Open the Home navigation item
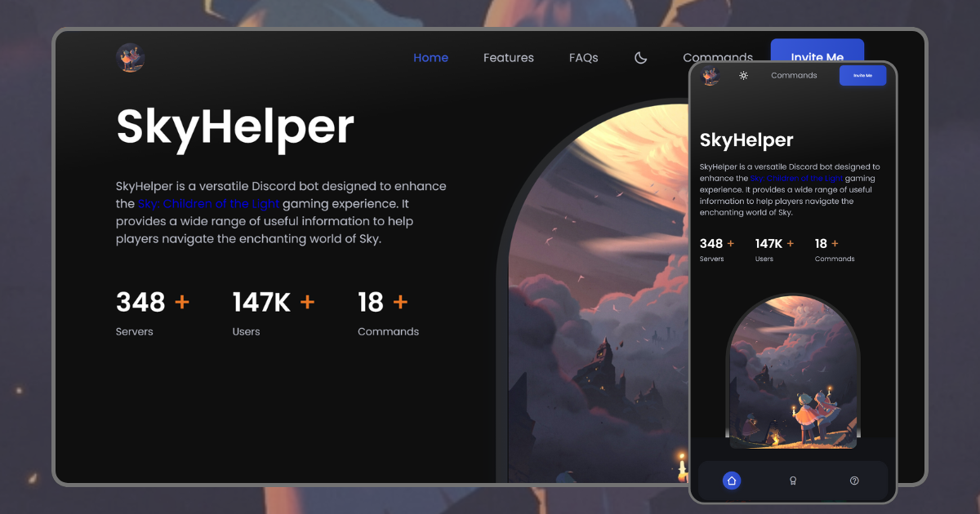 click(430, 57)
